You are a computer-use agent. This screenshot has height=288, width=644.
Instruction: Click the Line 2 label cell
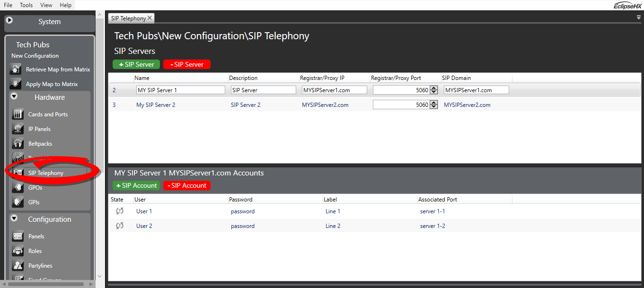coord(333,226)
